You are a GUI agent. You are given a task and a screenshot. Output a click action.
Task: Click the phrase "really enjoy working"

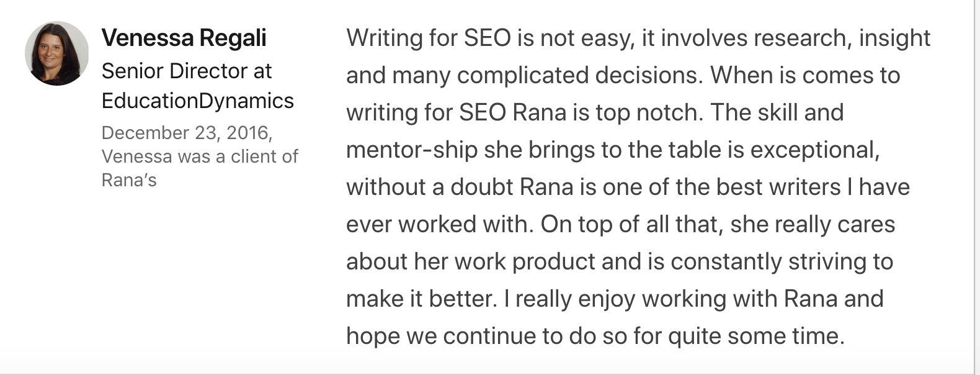[620, 299]
